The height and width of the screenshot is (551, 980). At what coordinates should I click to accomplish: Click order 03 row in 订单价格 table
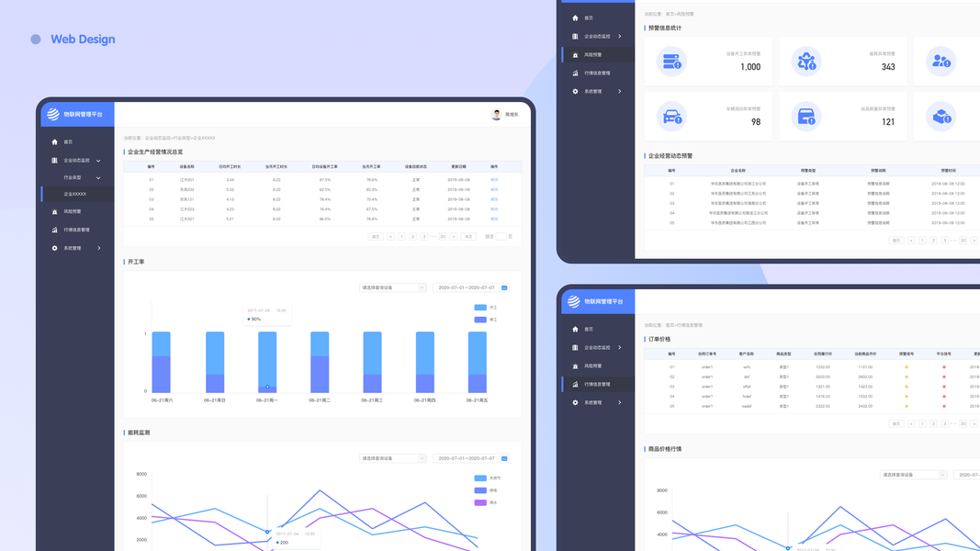coord(813,387)
